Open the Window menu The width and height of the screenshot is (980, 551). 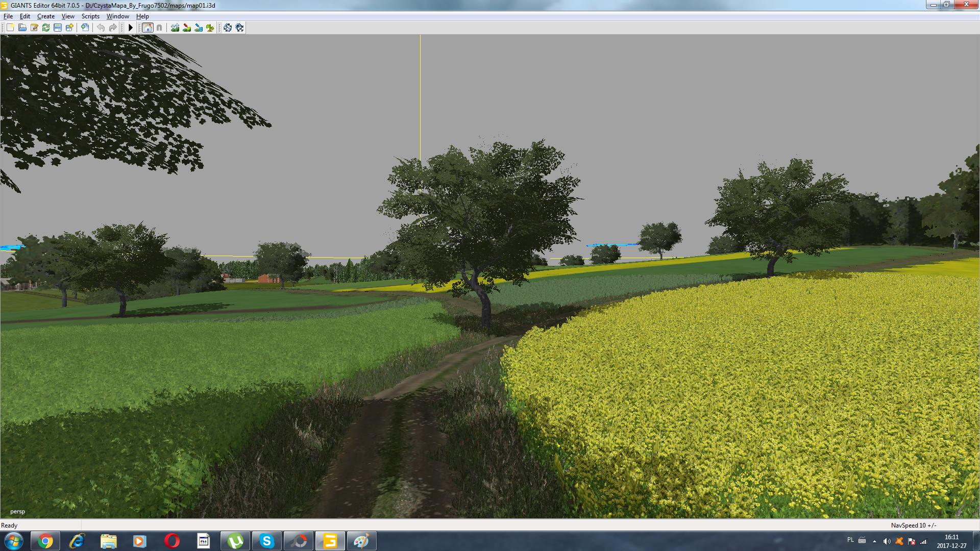coord(117,16)
